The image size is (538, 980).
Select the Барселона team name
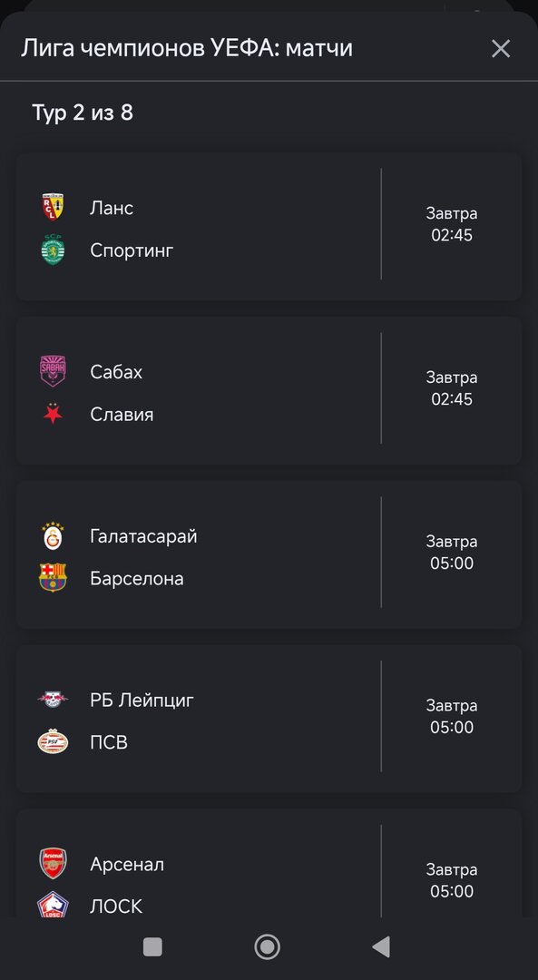pos(137,579)
